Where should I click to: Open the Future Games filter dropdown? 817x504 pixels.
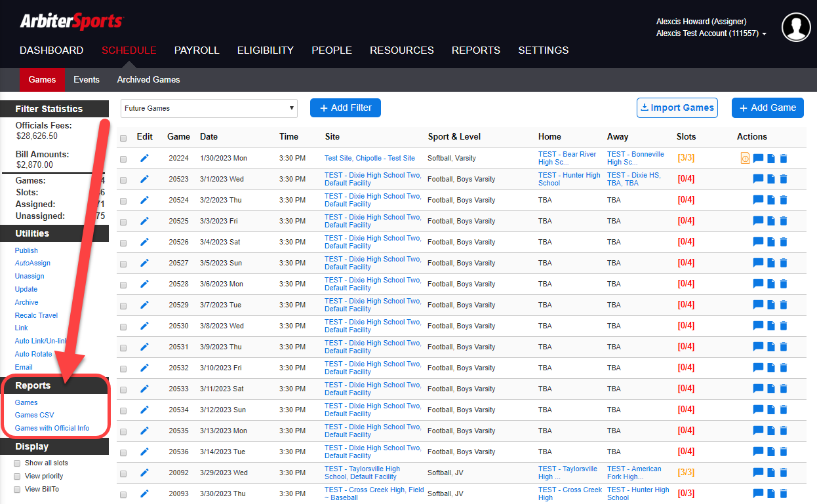tap(209, 108)
